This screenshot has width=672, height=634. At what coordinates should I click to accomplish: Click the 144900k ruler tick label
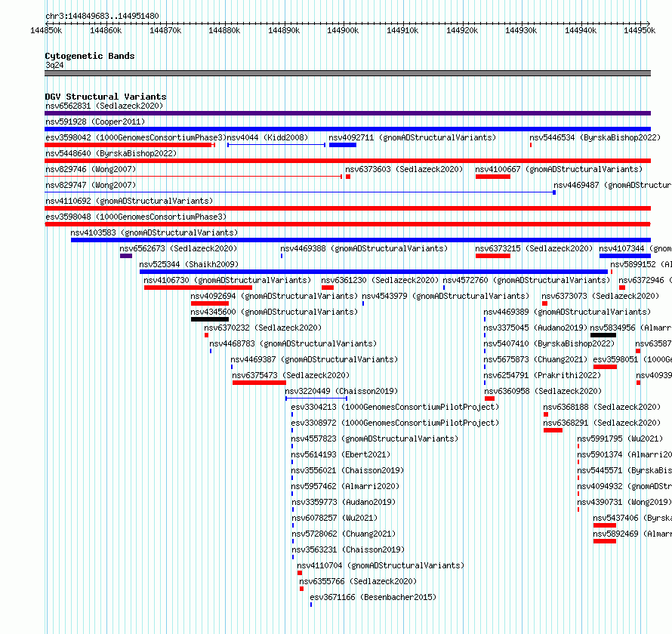click(343, 30)
